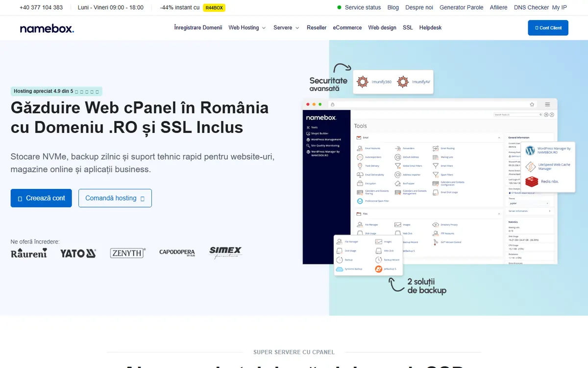Image resolution: width=588 pixels, height=368 pixels.
Task: Click the Directory Privacy eye icon
Action: point(436,225)
